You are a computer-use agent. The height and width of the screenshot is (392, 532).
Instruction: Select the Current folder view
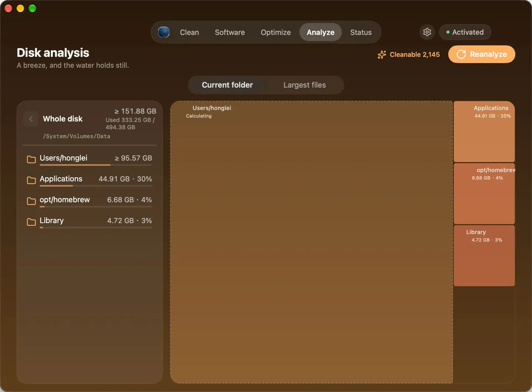pos(227,85)
